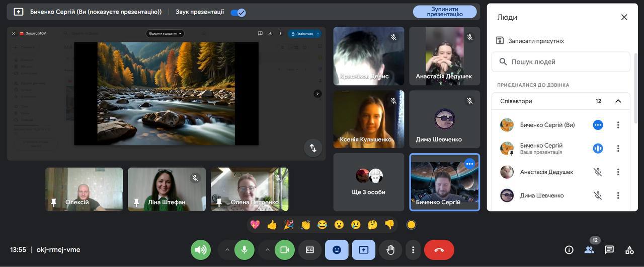This screenshot has width=644, height=267.
Task: Open the emoji reactions panel button
Action: (x=337, y=250)
